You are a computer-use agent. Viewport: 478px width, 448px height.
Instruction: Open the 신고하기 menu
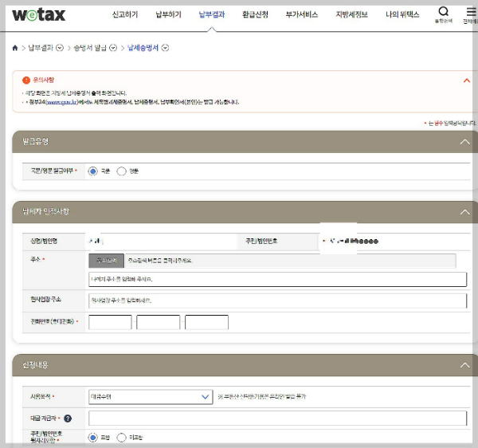coord(125,14)
